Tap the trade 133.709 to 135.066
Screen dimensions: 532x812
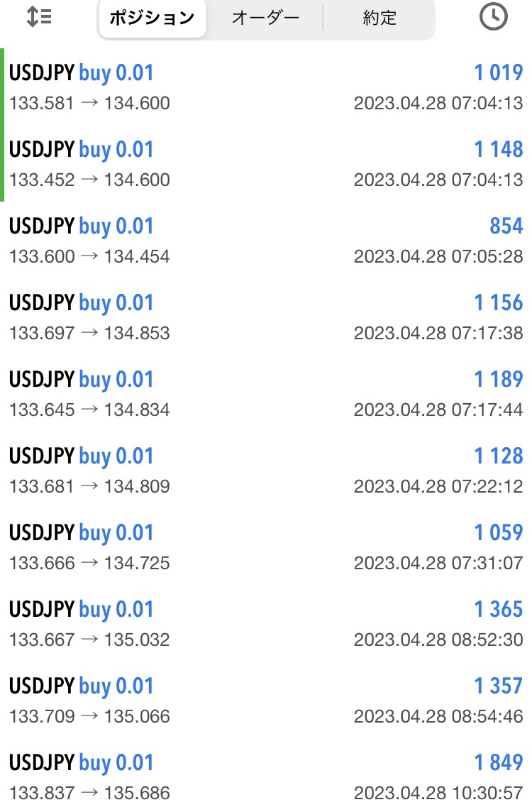(266, 700)
